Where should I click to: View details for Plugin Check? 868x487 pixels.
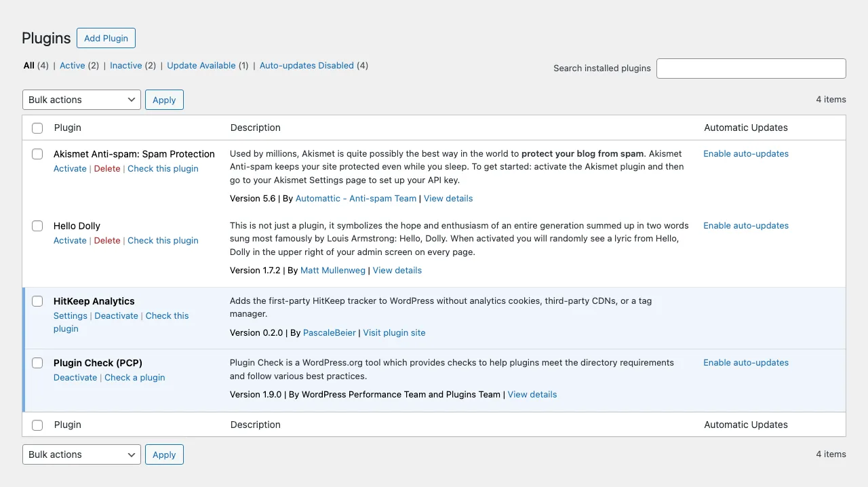(x=532, y=395)
